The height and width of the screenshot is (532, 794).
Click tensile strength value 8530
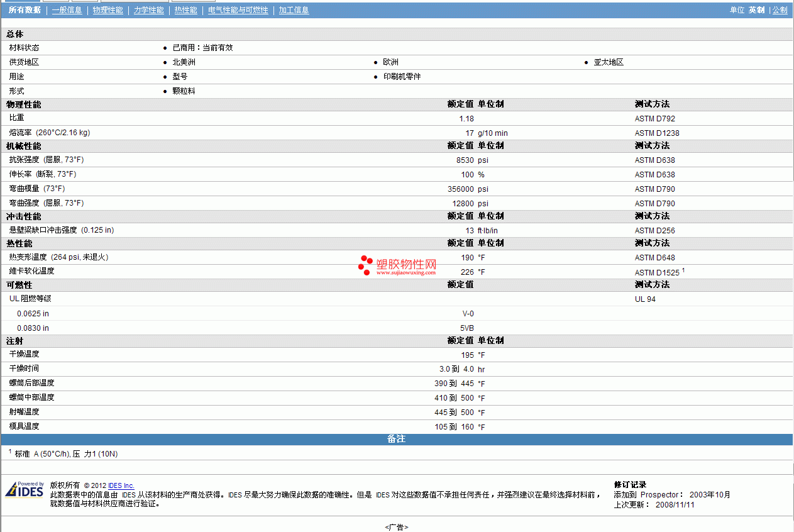pos(465,160)
